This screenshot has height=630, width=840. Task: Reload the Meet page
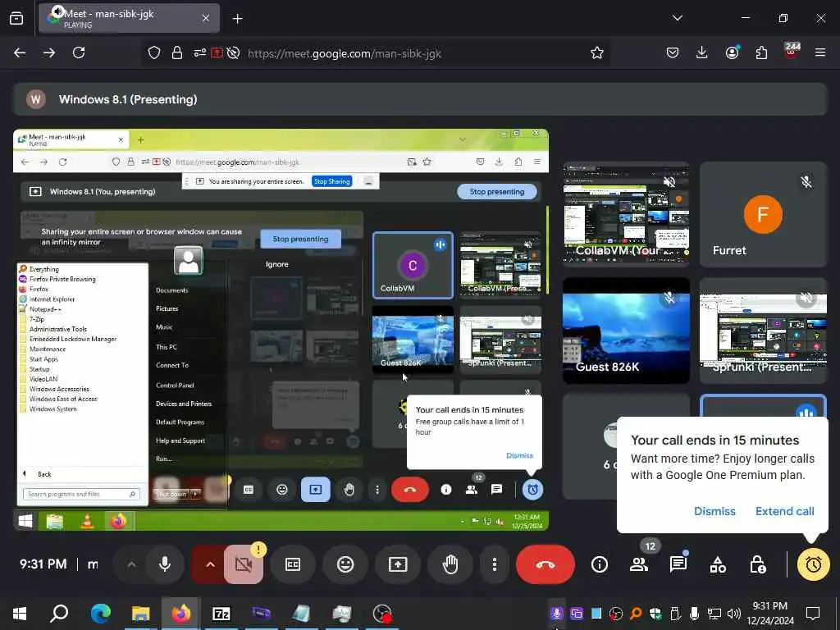pyautogui.click(x=79, y=52)
